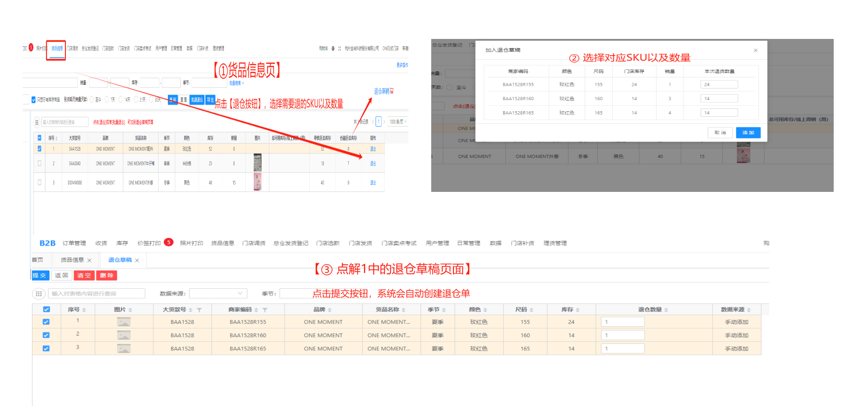Switch to the 首页 tab
The image size is (868, 406).
point(38,260)
